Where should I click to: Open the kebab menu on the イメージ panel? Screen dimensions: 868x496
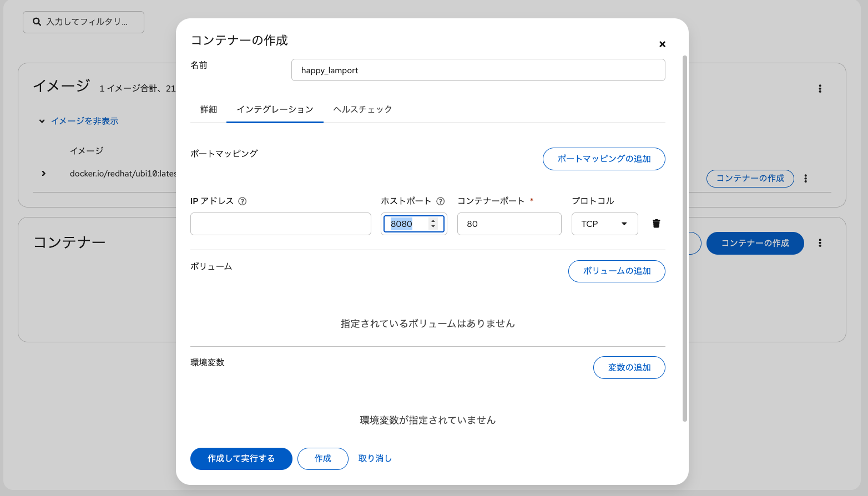820,88
